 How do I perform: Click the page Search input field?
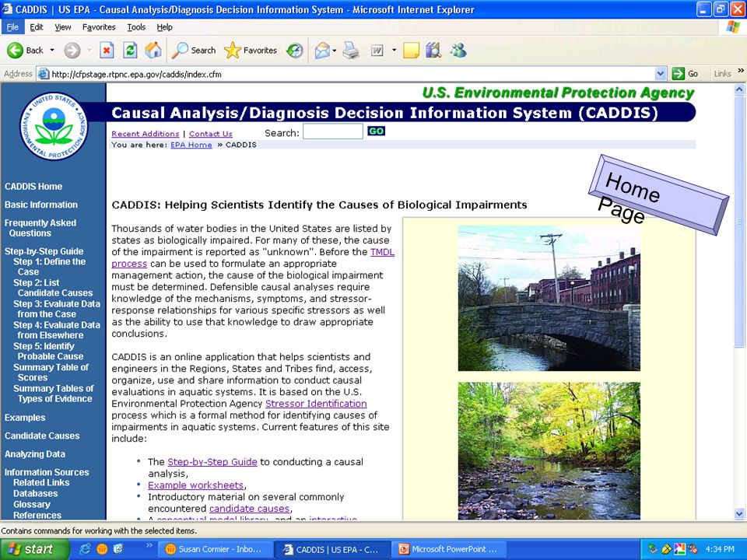click(x=333, y=131)
